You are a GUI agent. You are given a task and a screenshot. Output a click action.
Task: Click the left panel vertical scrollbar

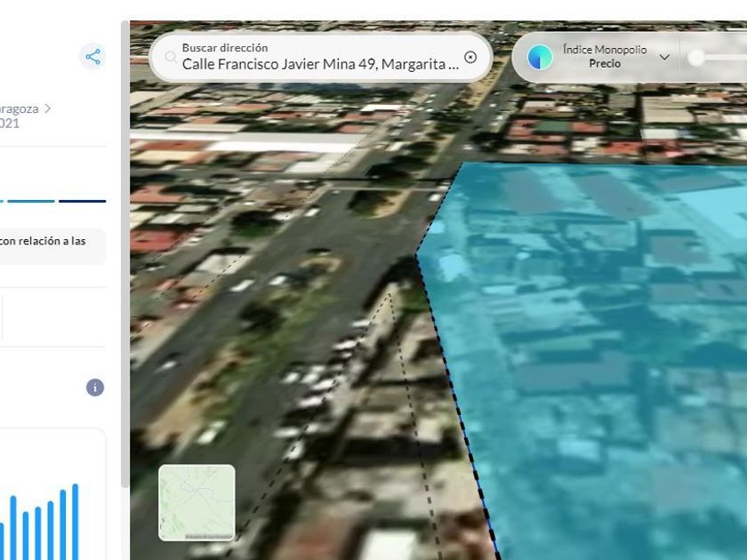point(125,267)
